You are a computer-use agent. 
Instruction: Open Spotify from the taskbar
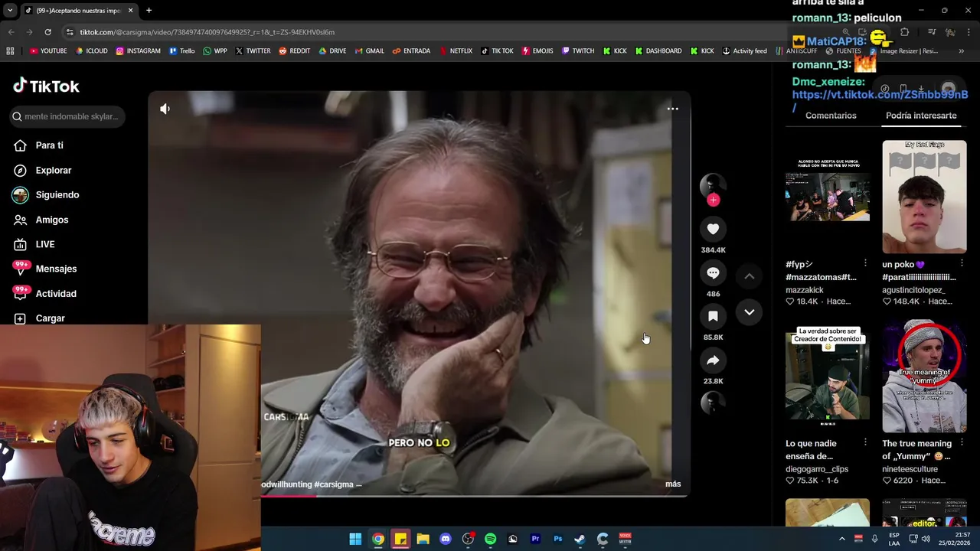(490, 539)
